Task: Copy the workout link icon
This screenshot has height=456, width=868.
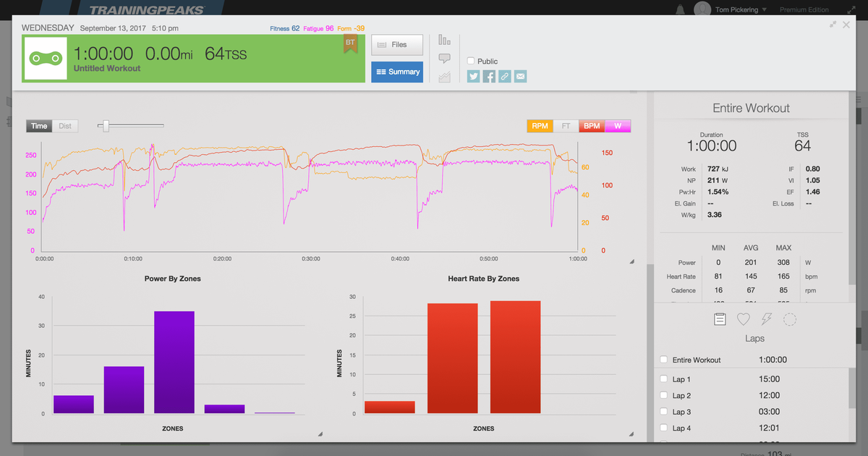Action: click(504, 76)
